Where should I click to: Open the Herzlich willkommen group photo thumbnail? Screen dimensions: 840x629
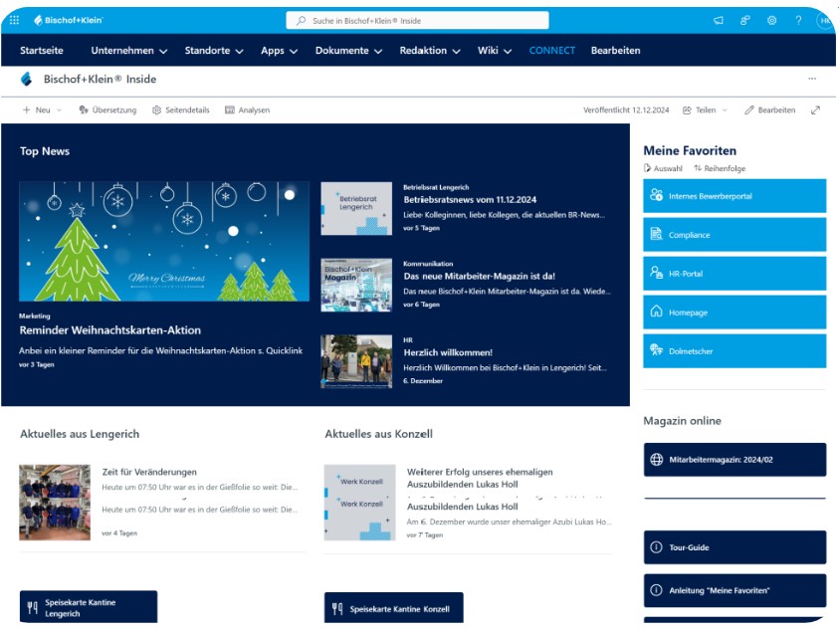coord(356,361)
